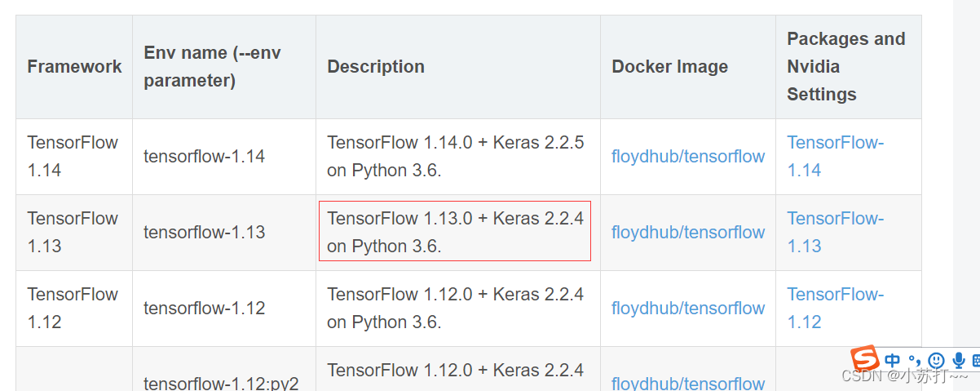Open the TensorFlow-1.13 packages link
This screenshot has width=980, height=391.
coord(836,232)
